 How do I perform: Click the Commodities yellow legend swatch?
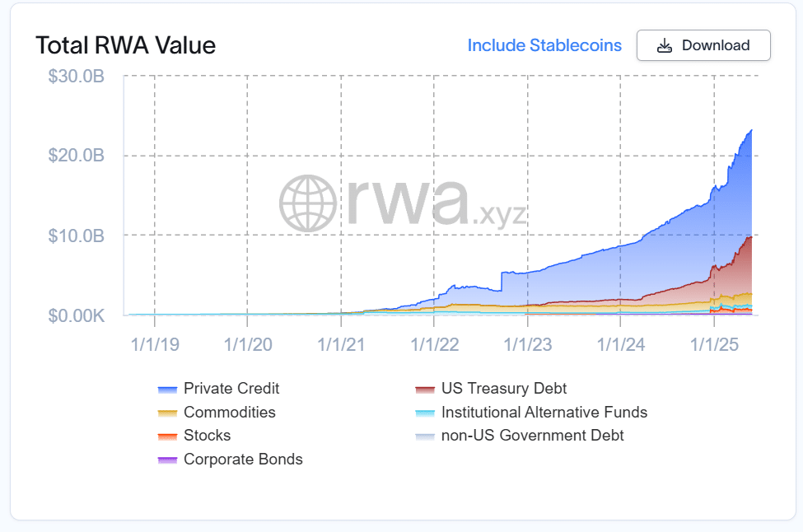point(167,413)
